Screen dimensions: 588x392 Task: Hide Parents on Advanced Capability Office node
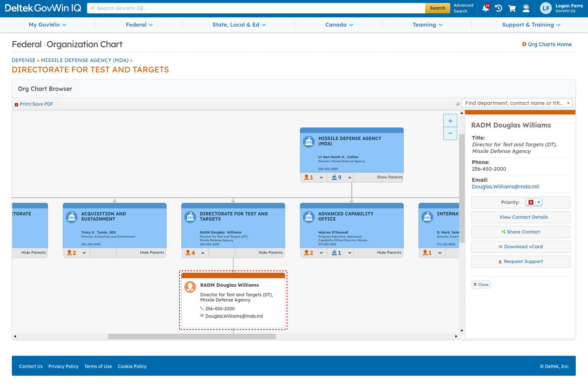click(389, 253)
